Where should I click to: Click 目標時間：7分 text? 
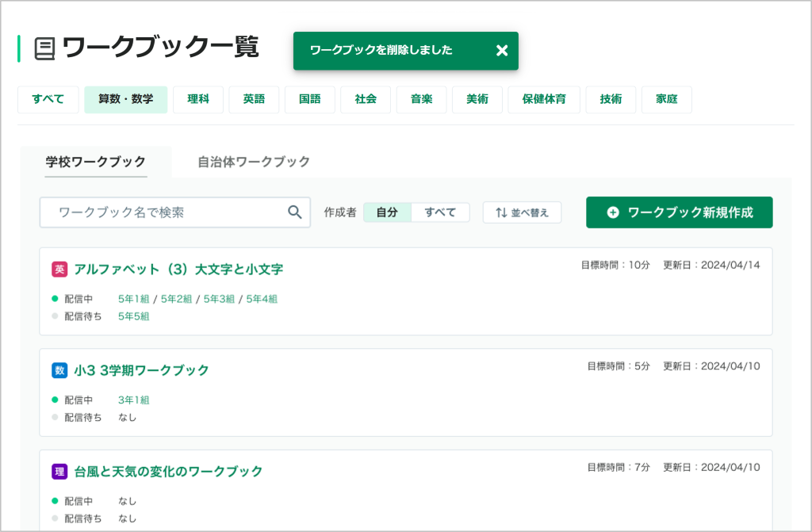click(x=619, y=467)
